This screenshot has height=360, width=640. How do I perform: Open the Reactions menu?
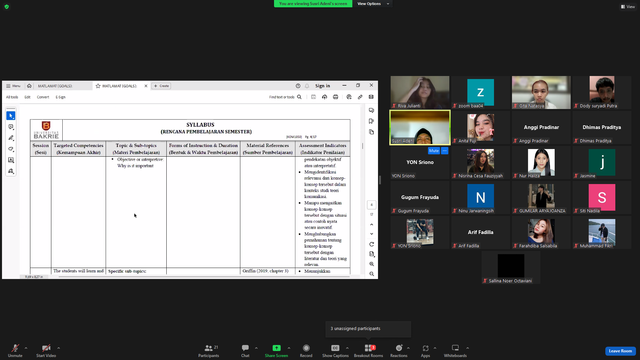pos(399,350)
